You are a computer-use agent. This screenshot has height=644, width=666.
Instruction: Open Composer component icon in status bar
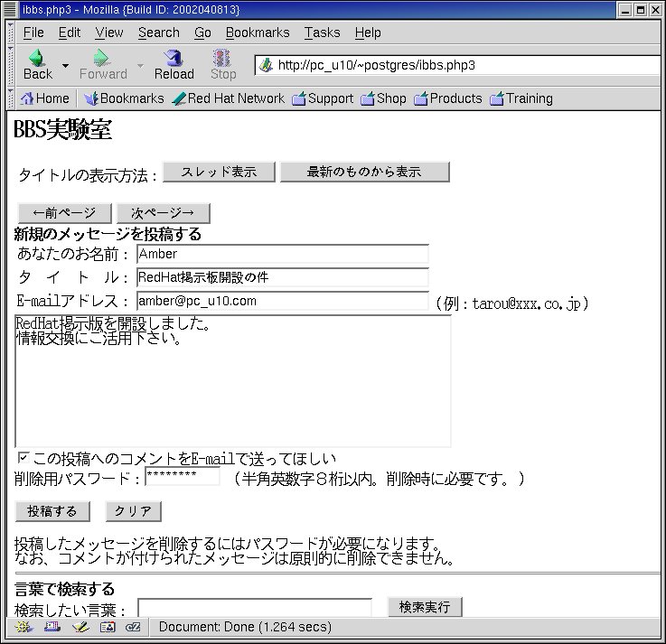pos(80,627)
